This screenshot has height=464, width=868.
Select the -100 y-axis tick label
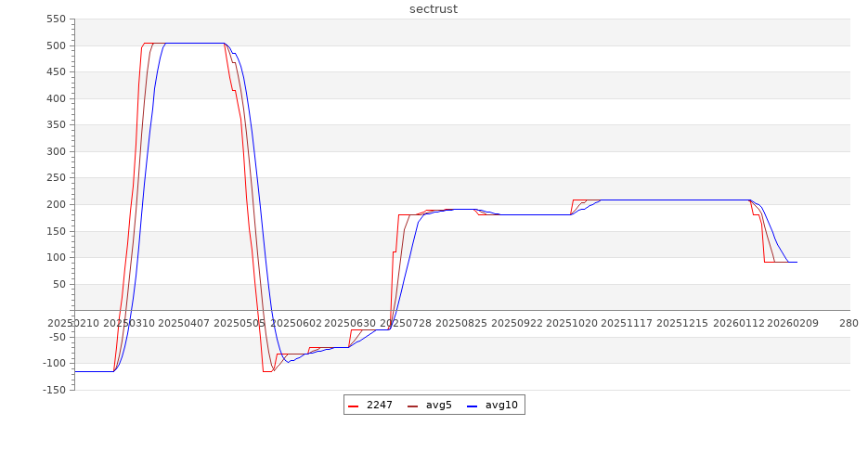pos(53,363)
